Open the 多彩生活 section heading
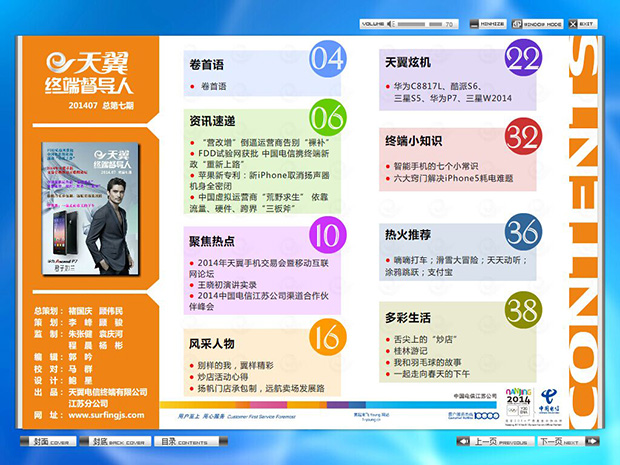Screen dimensions: 620x465 (408, 318)
